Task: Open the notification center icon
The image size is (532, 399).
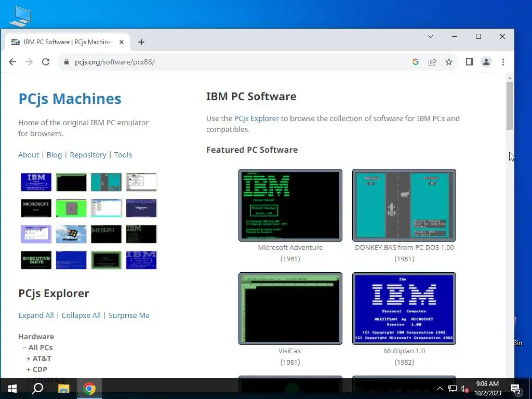Action: [x=515, y=389]
